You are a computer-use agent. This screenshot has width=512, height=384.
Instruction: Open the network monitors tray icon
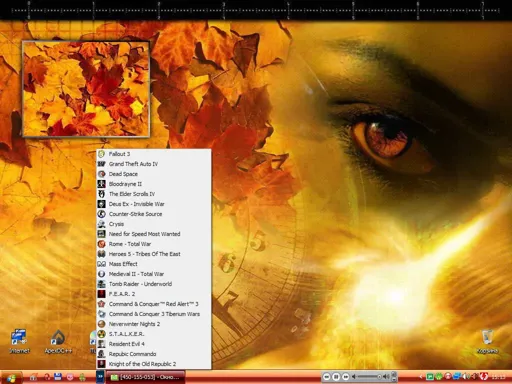click(457, 377)
